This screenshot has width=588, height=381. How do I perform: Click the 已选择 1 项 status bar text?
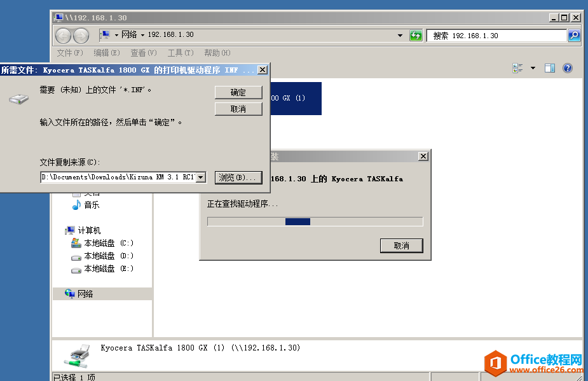pyautogui.click(x=74, y=377)
